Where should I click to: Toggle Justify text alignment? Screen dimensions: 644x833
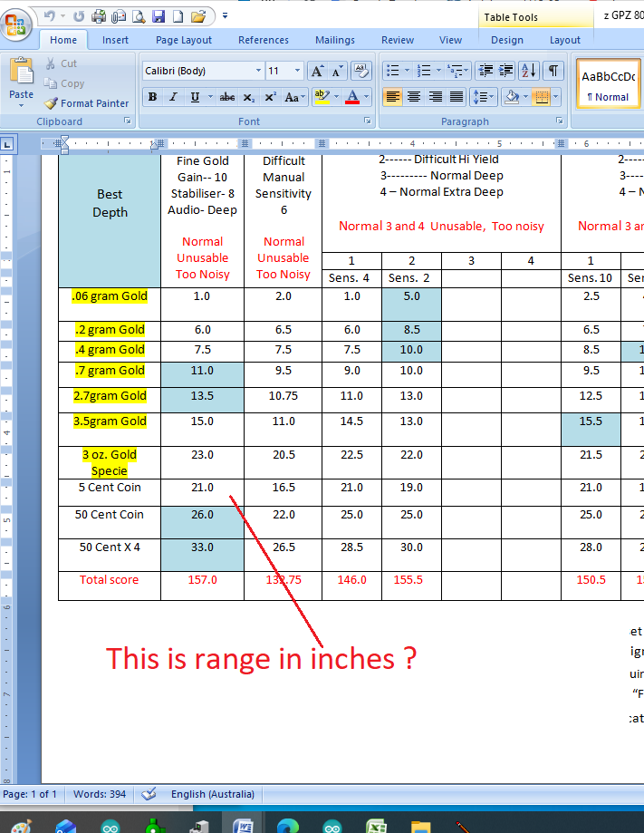coord(457,97)
